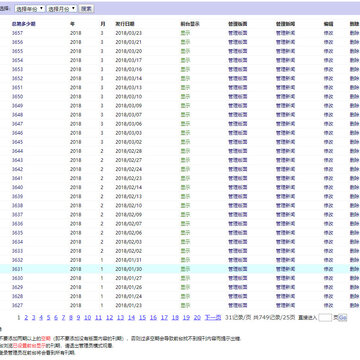Toggle 显示 status for issue 3648

(x=185, y=115)
